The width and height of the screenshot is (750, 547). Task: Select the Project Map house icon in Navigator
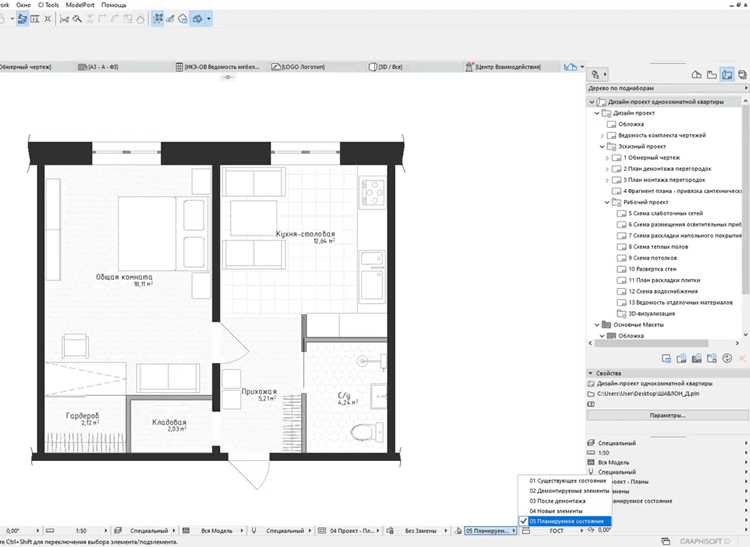(696, 75)
